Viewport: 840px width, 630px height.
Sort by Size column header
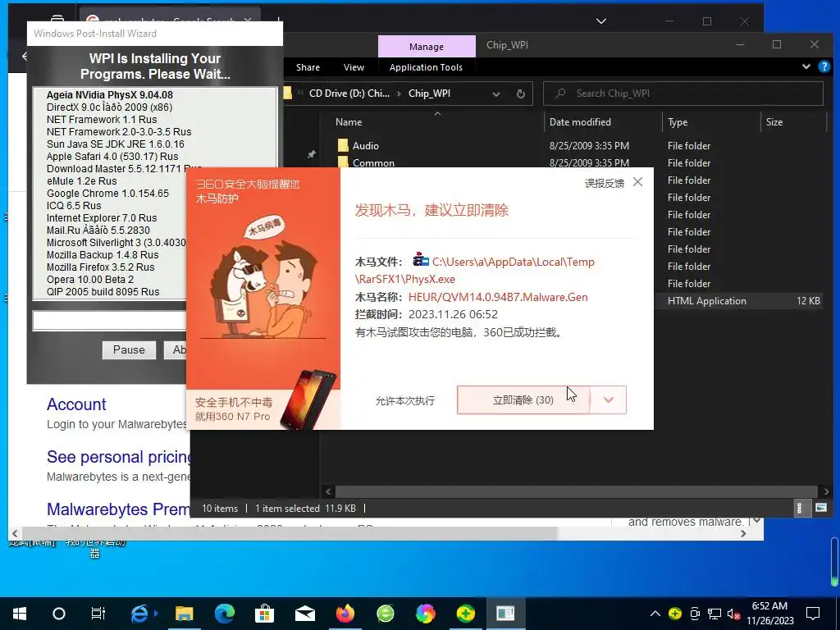point(774,122)
